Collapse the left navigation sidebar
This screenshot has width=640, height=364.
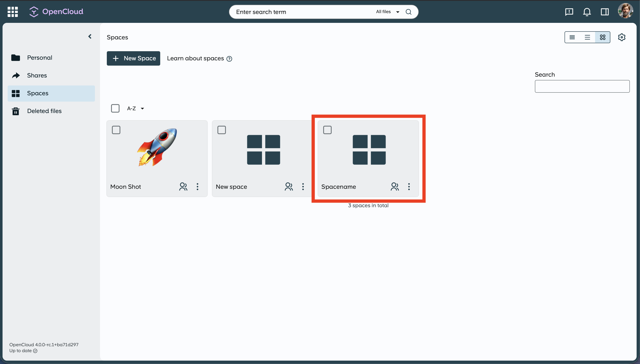(x=90, y=36)
